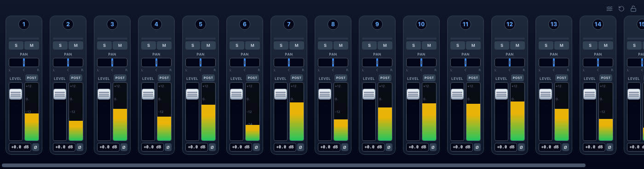Mute channel 1

click(32, 45)
